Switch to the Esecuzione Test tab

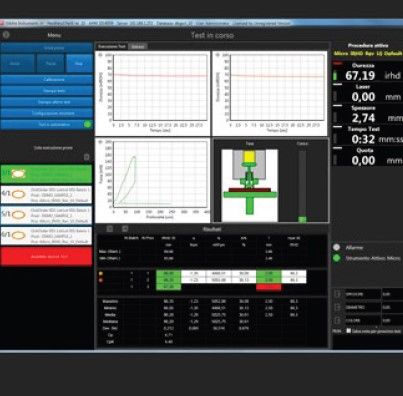[x=112, y=47]
